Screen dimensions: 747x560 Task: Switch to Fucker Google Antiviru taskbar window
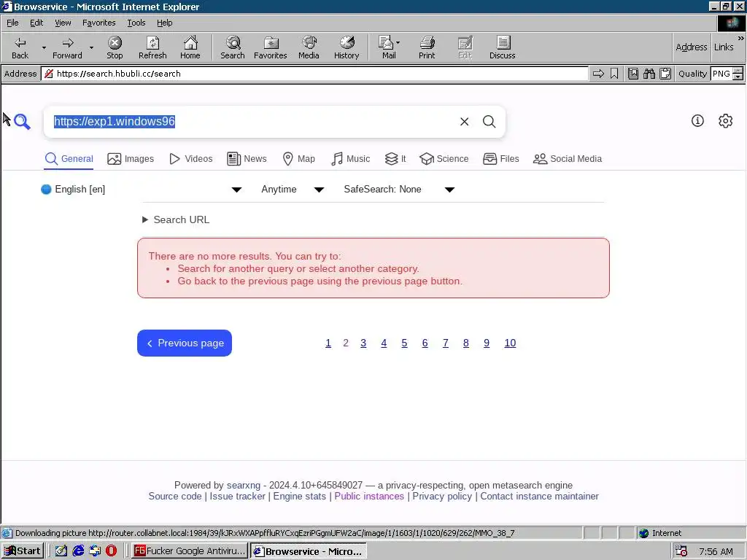point(190,551)
